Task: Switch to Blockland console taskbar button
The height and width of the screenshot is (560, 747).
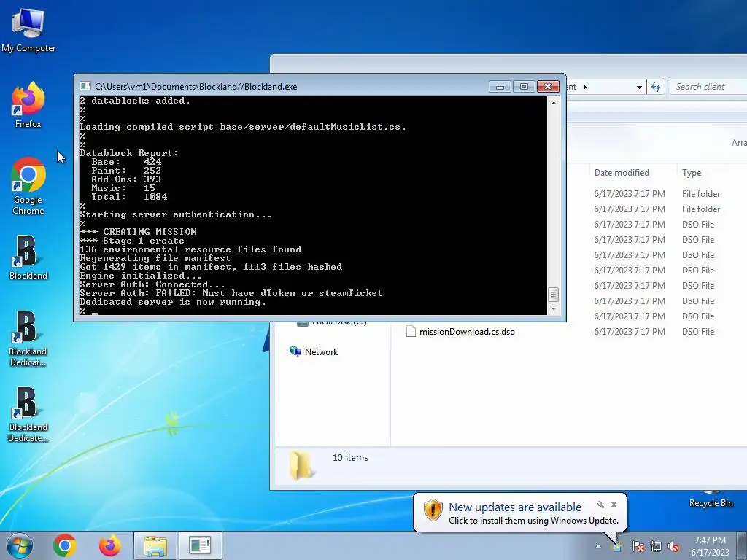Action: click(x=200, y=545)
